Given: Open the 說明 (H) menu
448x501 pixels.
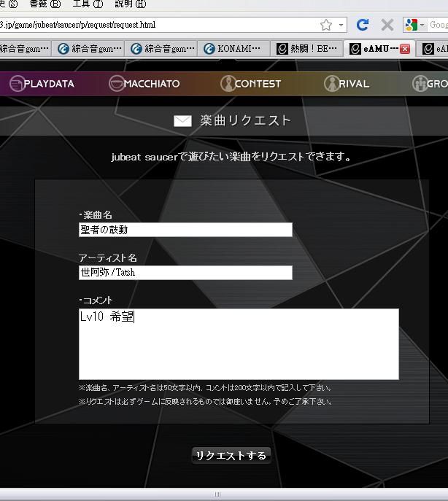Looking at the screenshot, I should point(130,4).
